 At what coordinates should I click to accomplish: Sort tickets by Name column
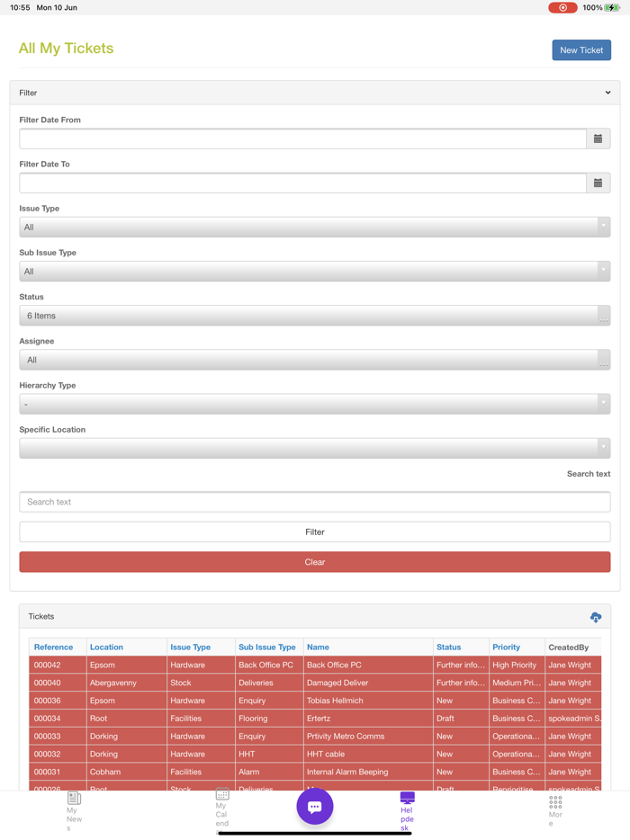pyautogui.click(x=318, y=648)
